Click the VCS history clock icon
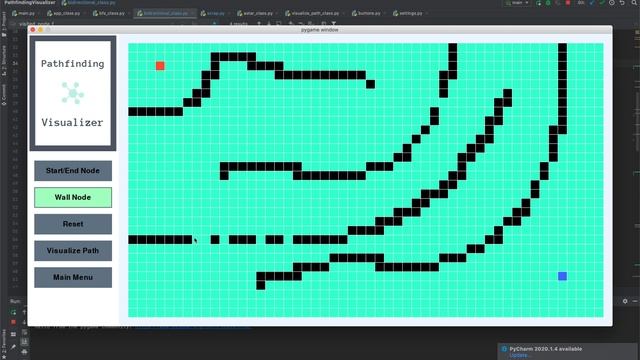 point(612,3)
